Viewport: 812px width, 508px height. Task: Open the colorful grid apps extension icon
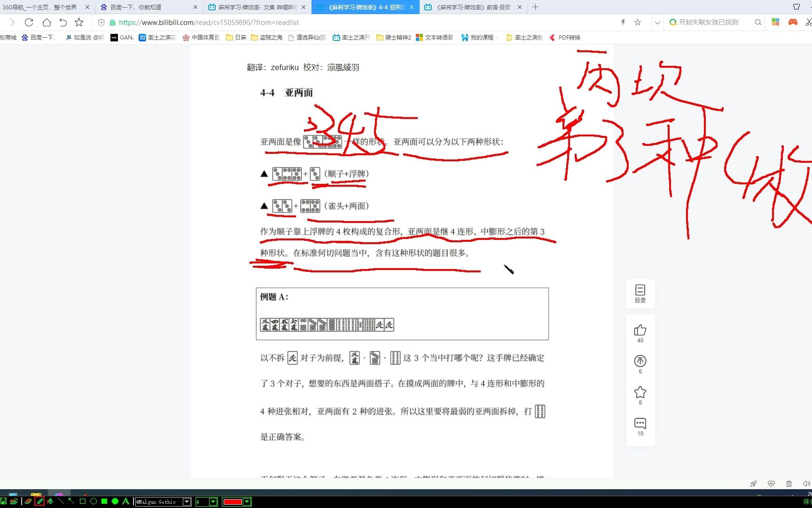click(775, 22)
